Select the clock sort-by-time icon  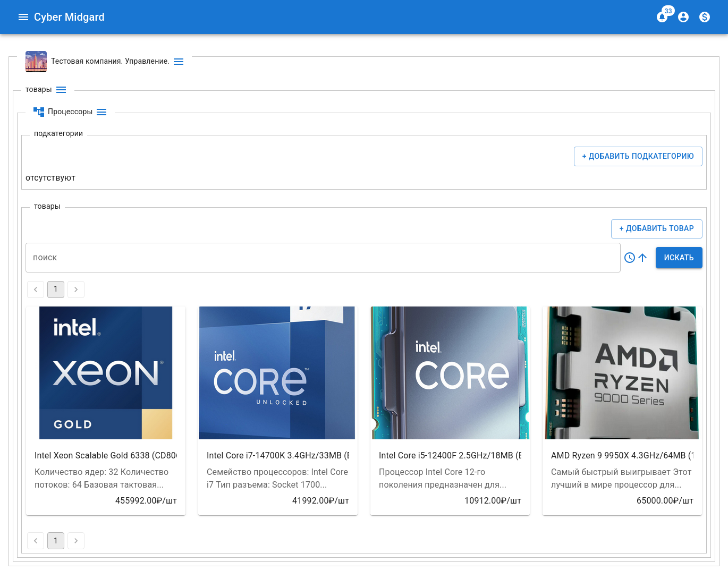click(630, 258)
